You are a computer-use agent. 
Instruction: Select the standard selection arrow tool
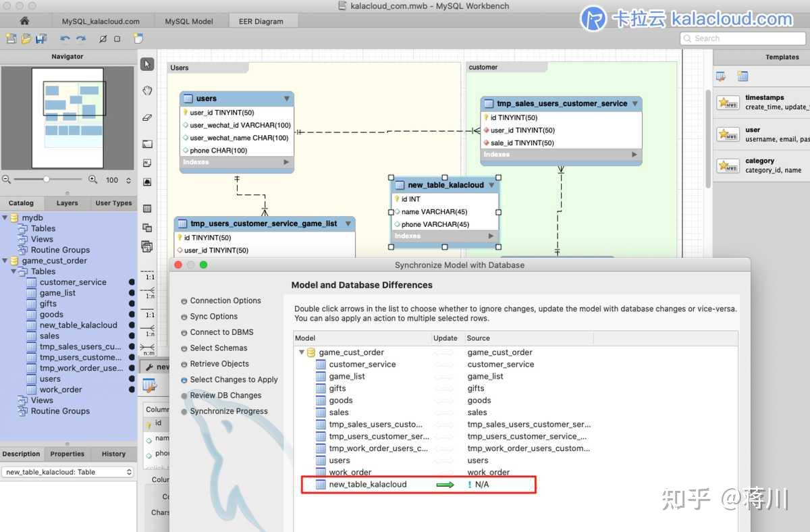pyautogui.click(x=146, y=64)
